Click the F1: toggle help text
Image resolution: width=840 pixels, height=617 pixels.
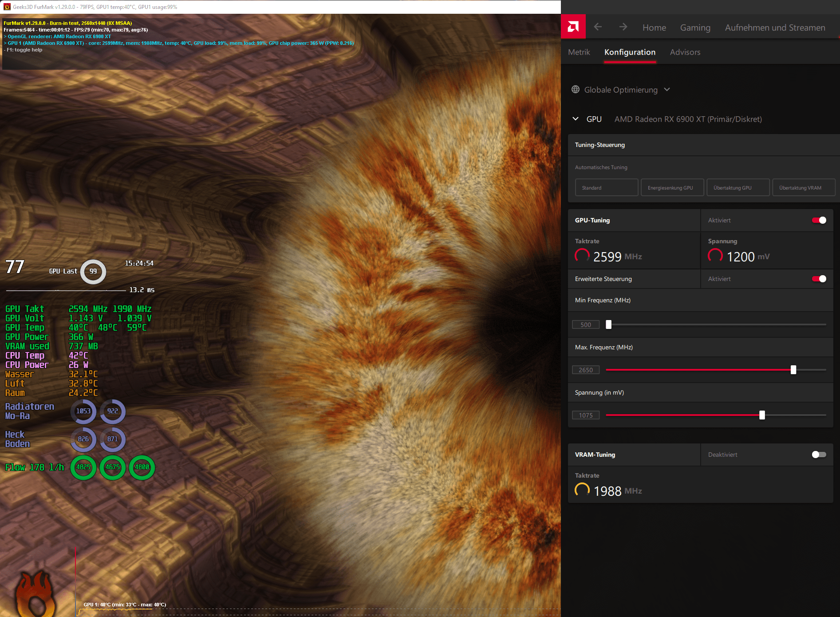click(x=23, y=50)
